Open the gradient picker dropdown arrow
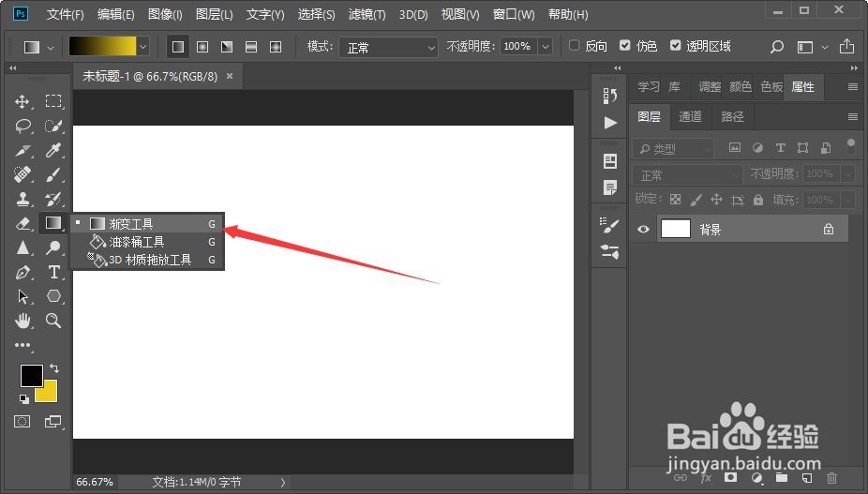This screenshot has height=494, width=868. [x=143, y=47]
